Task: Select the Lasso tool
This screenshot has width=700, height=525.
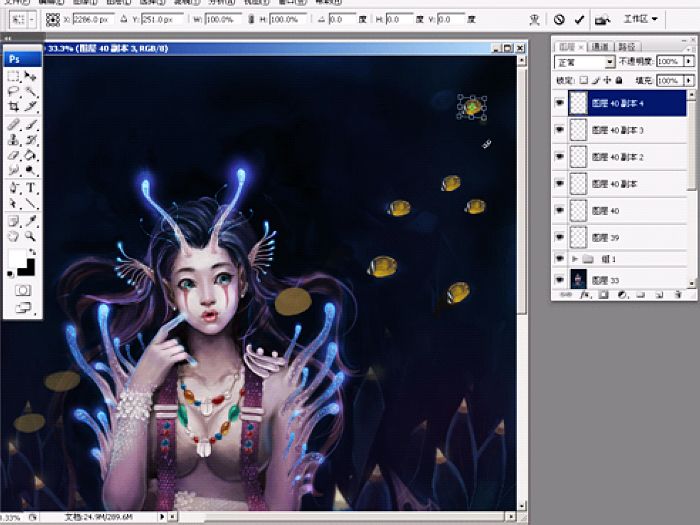Action: tap(13, 92)
